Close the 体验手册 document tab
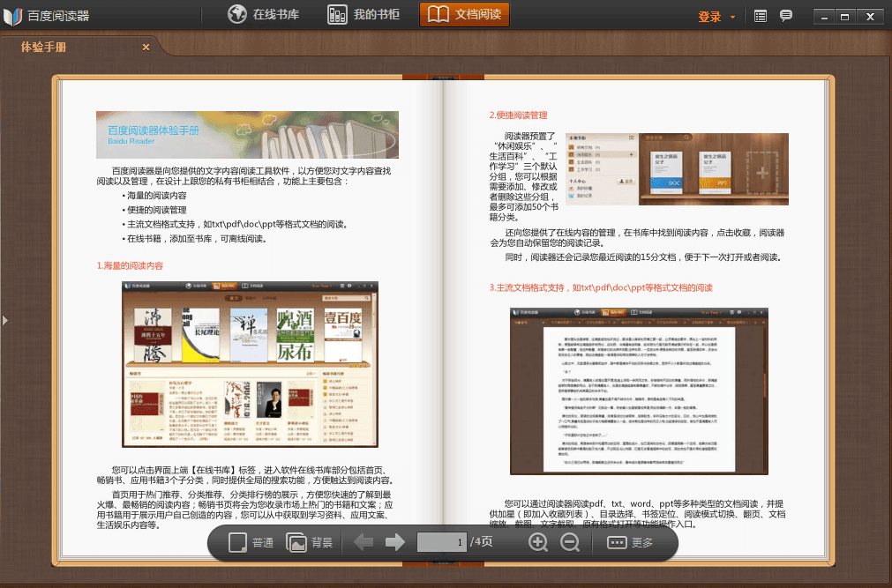 (x=146, y=48)
